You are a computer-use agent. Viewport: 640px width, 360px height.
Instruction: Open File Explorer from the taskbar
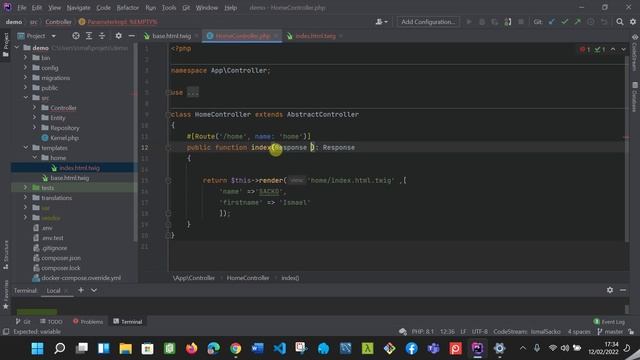tap(125, 348)
